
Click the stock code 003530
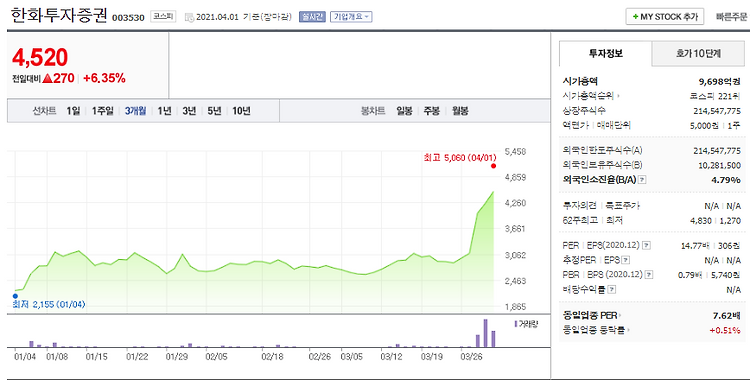(x=128, y=18)
